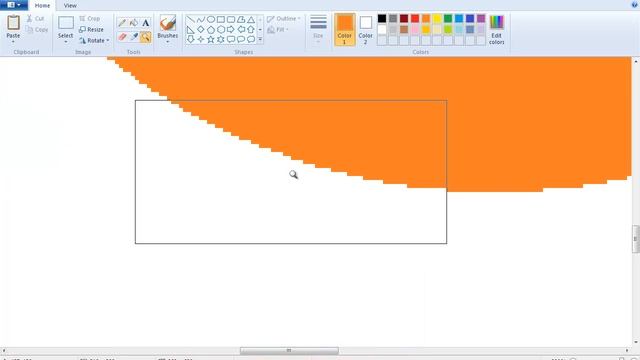The image size is (640, 360).
Task: Pick the pink color swatch
Action: [x=415, y=29]
